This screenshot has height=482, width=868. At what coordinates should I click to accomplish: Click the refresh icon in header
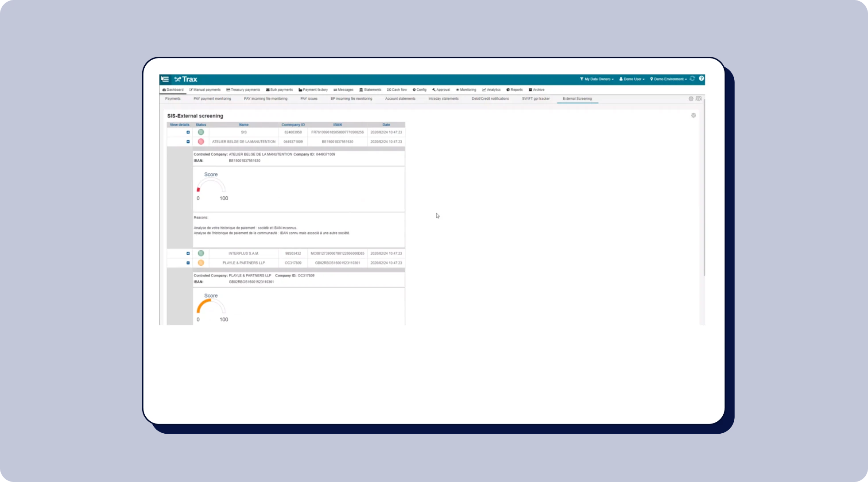coord(692,79)
